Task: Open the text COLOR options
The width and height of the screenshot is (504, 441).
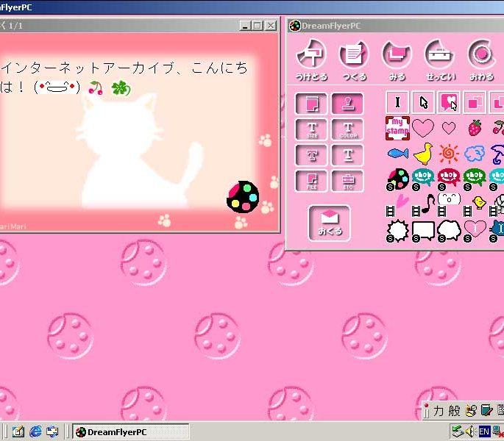Action: pyautogui.click(x=347, y=130)
